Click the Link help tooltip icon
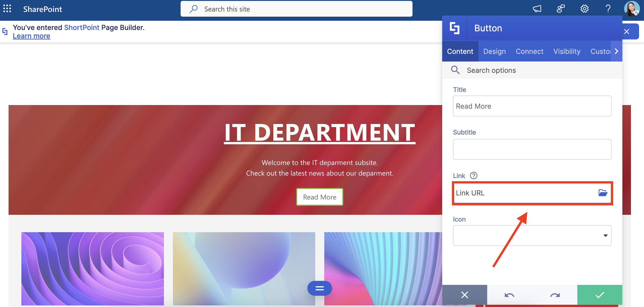644x307 pixels. tap(474, 176)
